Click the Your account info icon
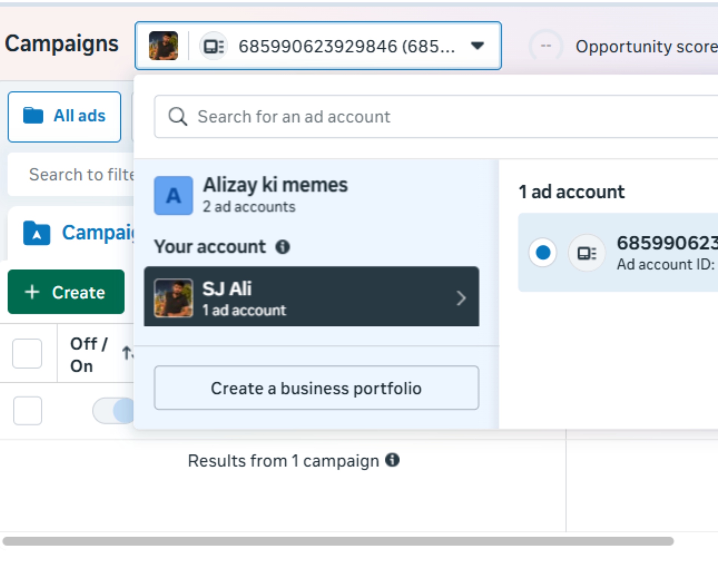The height and width of the screenshot is (588, 718). click(x=283, y=247)
